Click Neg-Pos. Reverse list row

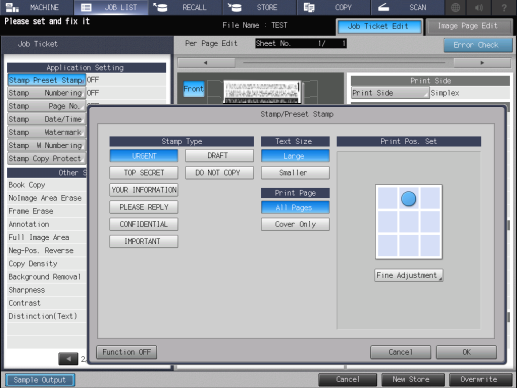tap(47, 250)
